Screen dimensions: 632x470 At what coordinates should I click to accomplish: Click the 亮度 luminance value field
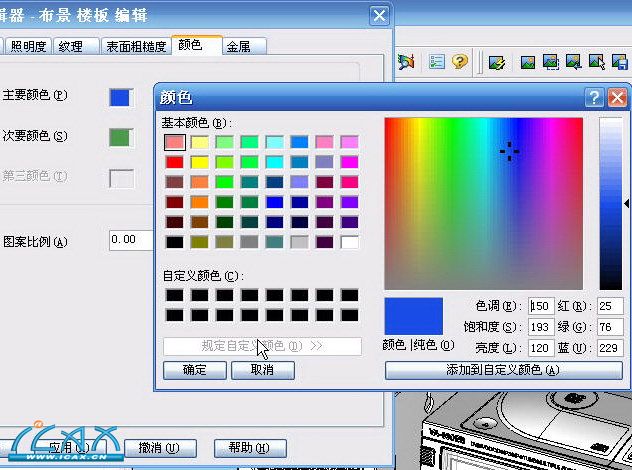point(541,348)
